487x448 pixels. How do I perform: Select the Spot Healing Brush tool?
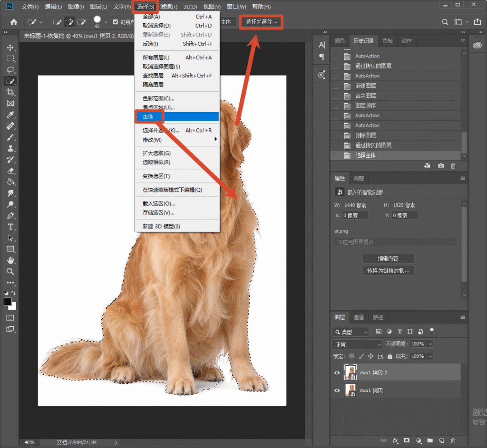10,126
